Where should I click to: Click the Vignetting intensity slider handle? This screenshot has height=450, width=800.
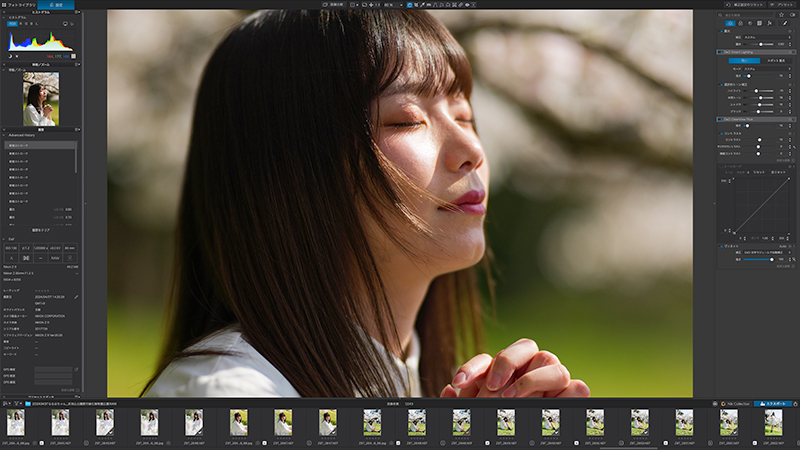(771, 259)
